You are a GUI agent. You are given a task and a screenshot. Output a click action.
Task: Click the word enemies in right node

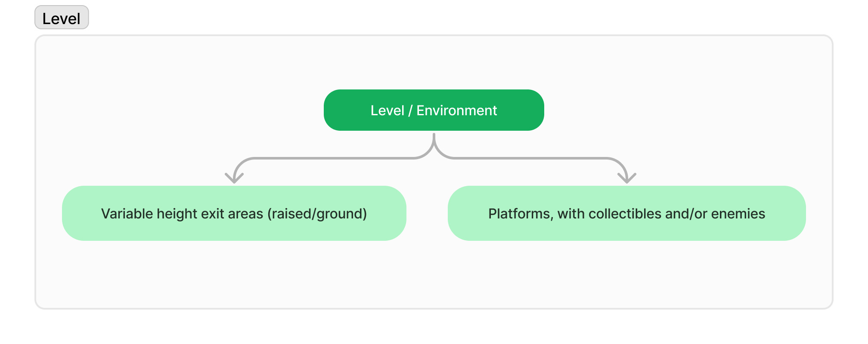(x=738, y=214)
